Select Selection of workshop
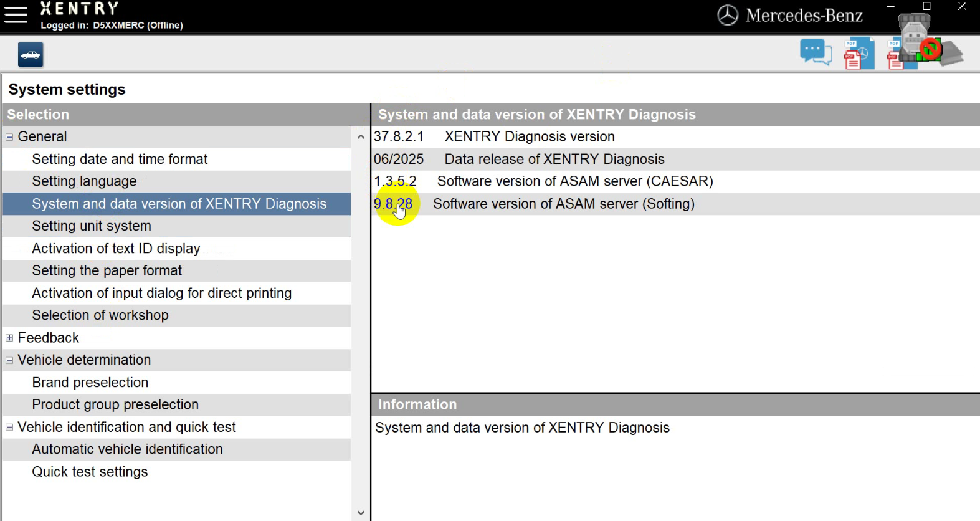 point(177,315)
